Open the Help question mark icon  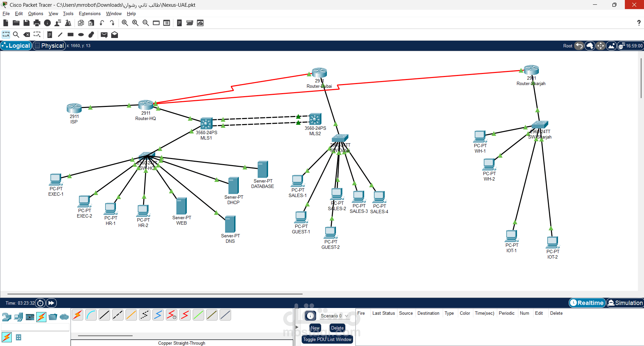[x=639, y=23]
